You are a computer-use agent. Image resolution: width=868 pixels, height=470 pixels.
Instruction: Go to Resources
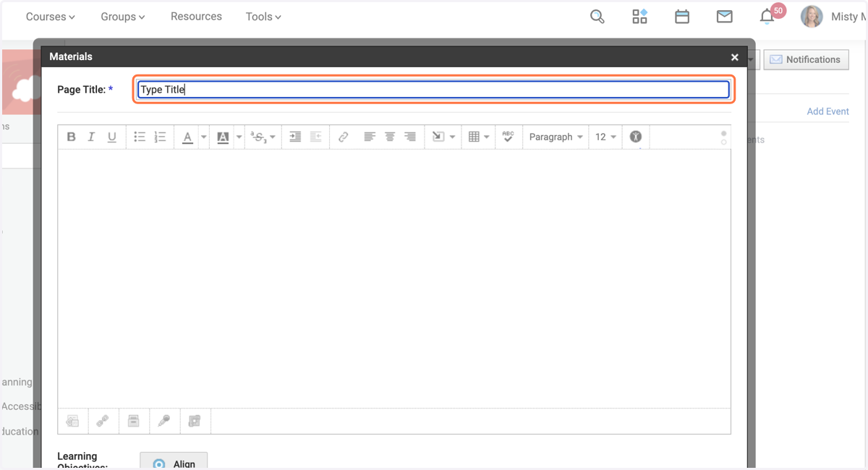click(196, 16)
